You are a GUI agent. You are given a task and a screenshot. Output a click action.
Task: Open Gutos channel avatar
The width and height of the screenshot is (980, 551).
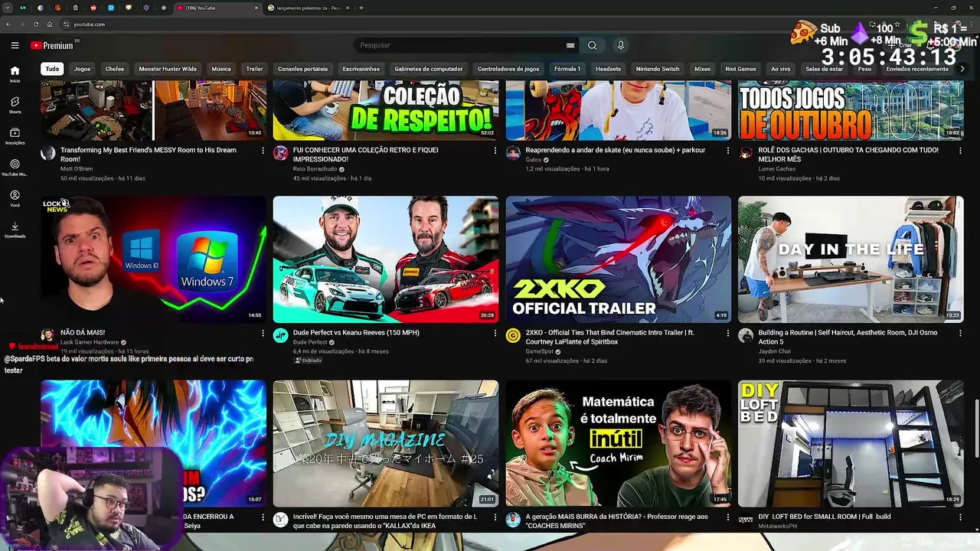click(x=513, y=153)
